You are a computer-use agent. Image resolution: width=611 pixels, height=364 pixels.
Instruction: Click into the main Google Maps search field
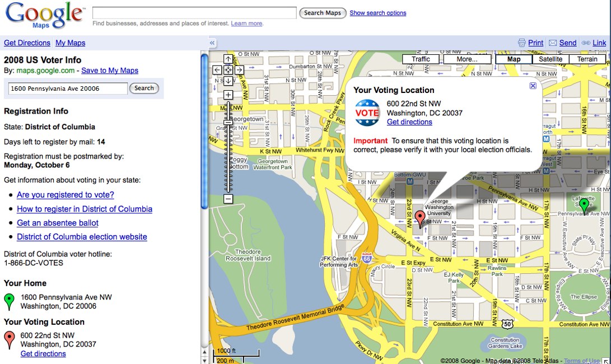point(194,12)
